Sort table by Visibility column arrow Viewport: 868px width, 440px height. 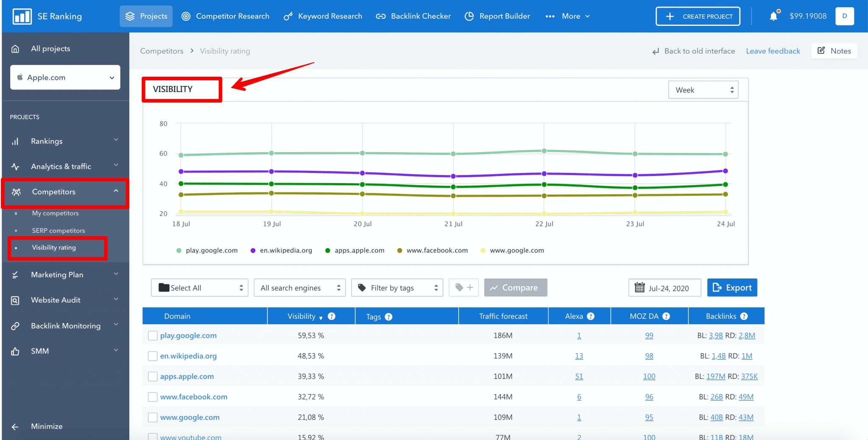pyautogui.click(x=321, y=317)
